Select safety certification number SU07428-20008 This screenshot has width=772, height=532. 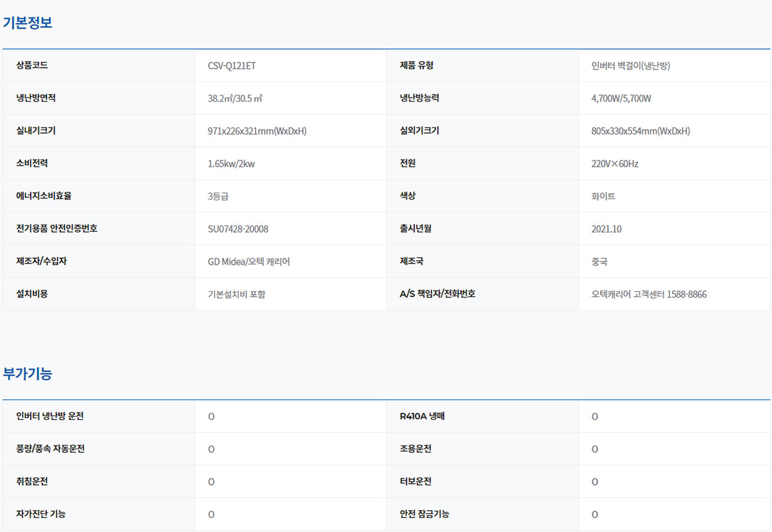pyautogui.click(x=238, y=229)
